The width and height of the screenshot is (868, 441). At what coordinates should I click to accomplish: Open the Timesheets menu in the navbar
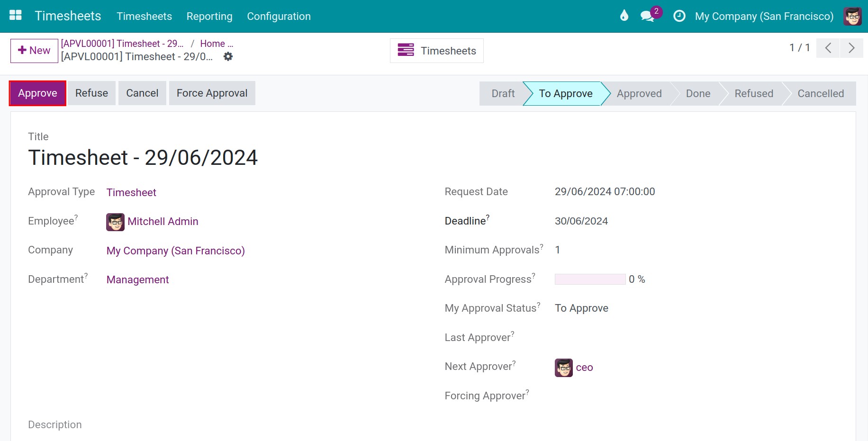click(x=145, y=16)
